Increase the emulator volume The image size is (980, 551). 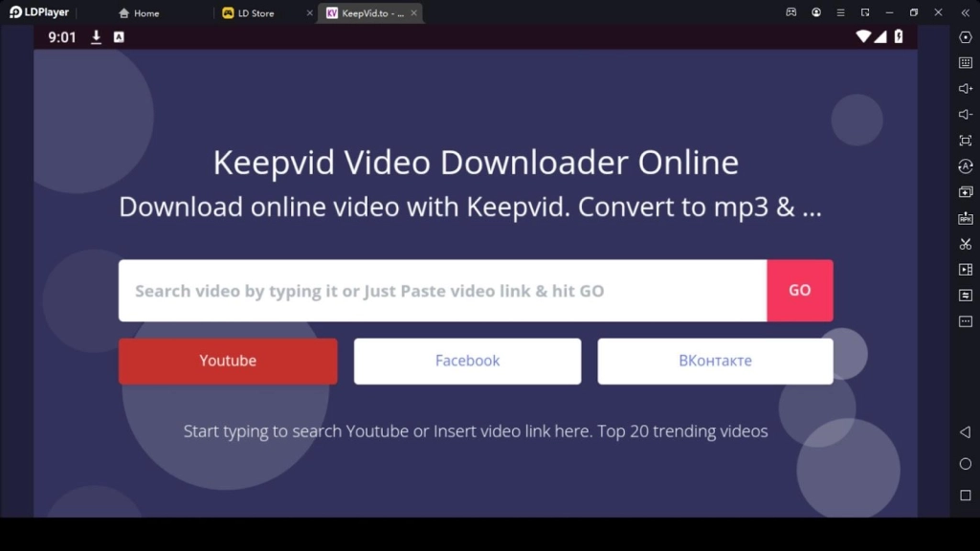pyautogui.click(x=966, y=88)
